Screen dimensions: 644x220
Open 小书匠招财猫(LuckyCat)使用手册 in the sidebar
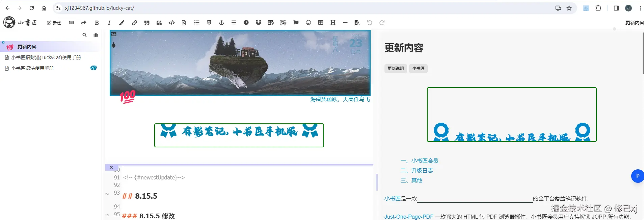point(46,57)
